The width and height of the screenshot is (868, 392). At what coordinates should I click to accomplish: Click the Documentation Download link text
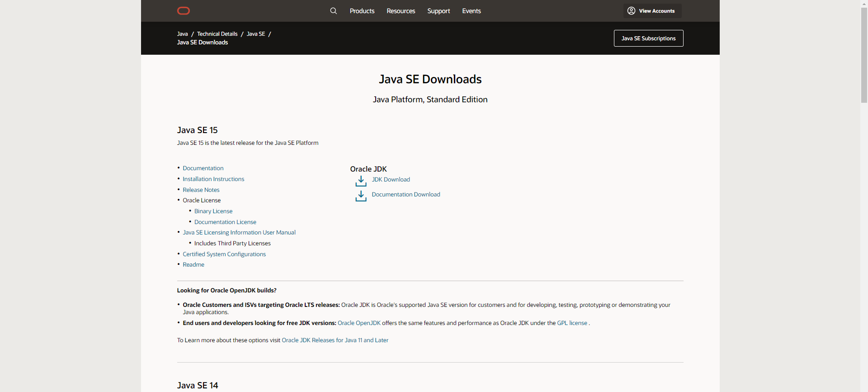point(406,195)
